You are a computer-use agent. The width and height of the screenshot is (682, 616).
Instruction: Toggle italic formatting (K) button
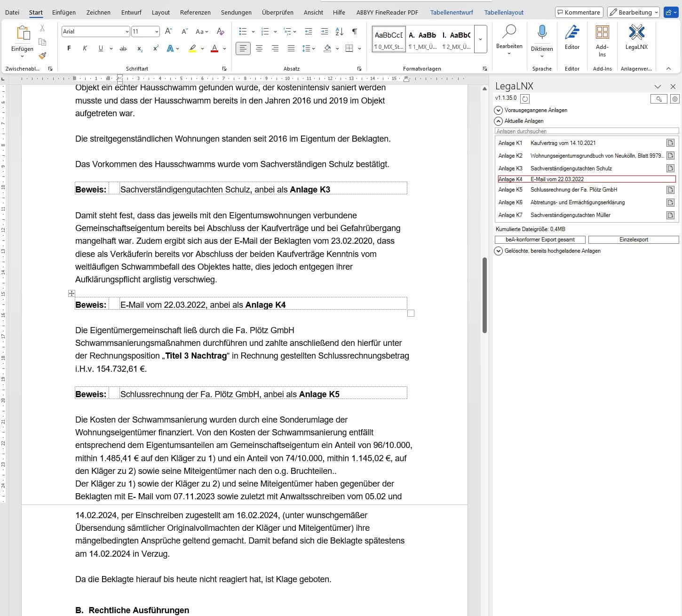point(85,48)
